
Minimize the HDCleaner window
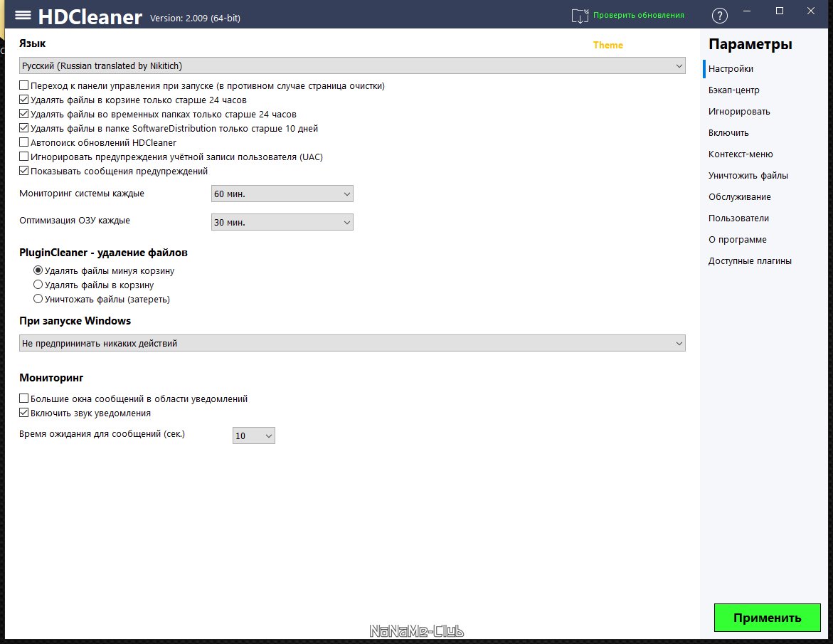(747, 11)
